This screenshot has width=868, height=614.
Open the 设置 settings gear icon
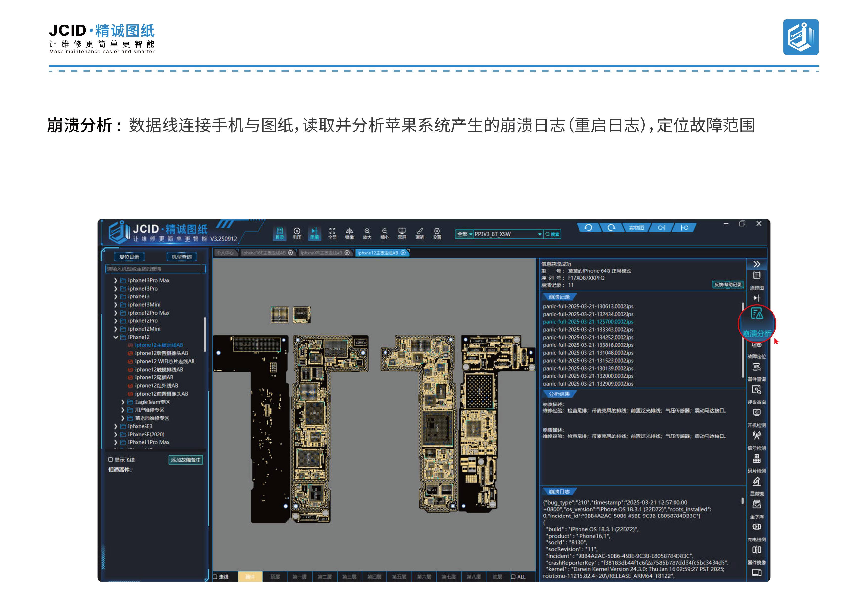click(x=437, y=233)
